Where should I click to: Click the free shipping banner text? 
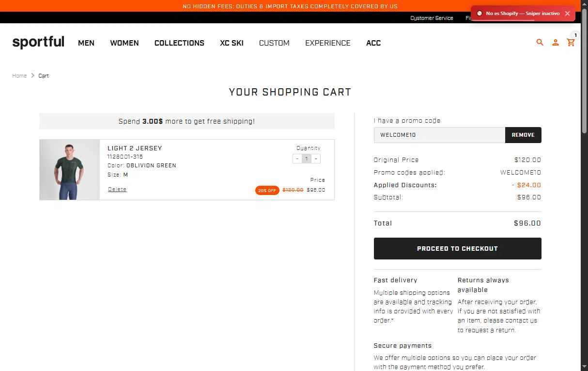pyautogui.click(x=186, y=121)
